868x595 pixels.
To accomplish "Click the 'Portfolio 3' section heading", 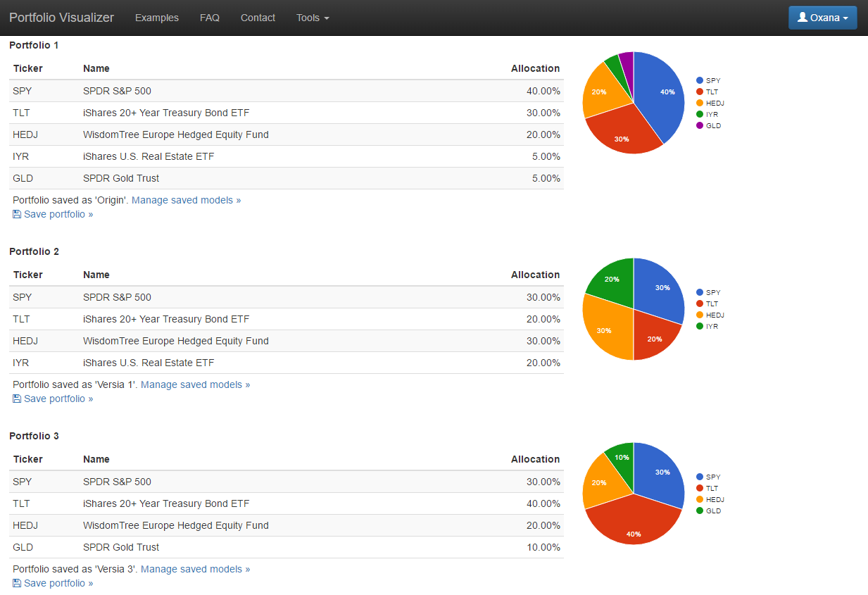I will (34, 436).
